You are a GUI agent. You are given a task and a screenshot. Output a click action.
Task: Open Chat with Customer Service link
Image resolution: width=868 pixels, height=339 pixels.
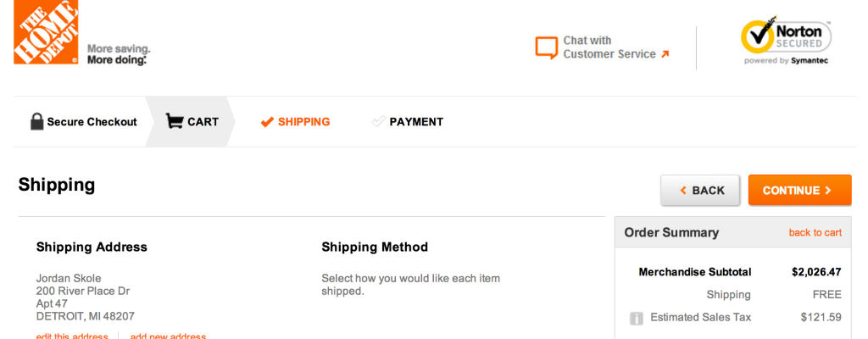(x=609, y=47)
